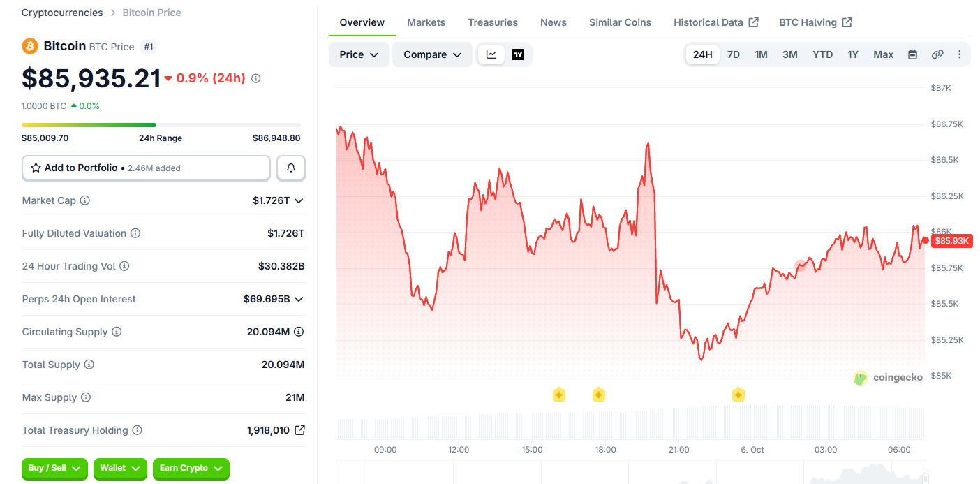
Task: Show Total Treasury Holding info icon
Action: 138,430
